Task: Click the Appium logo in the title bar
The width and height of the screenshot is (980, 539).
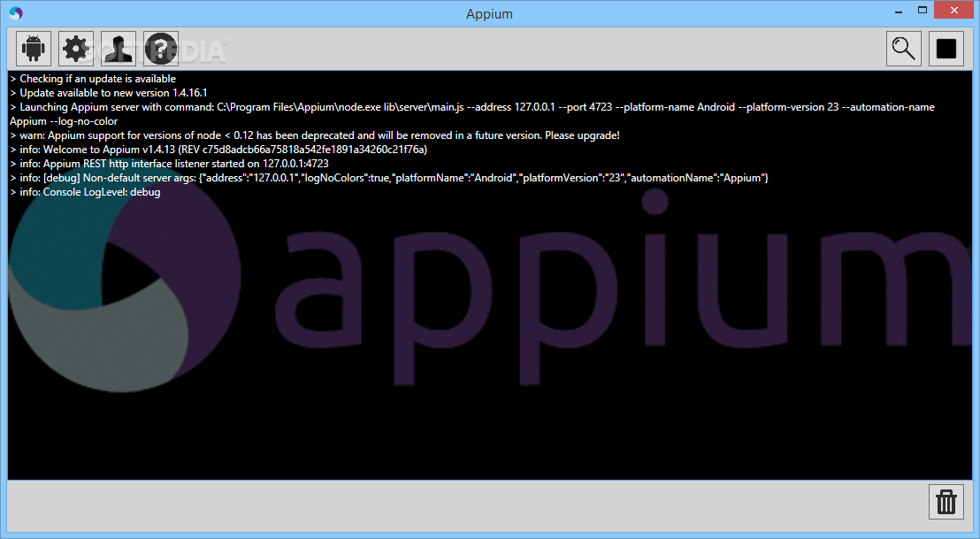Action: click(16, 13)
